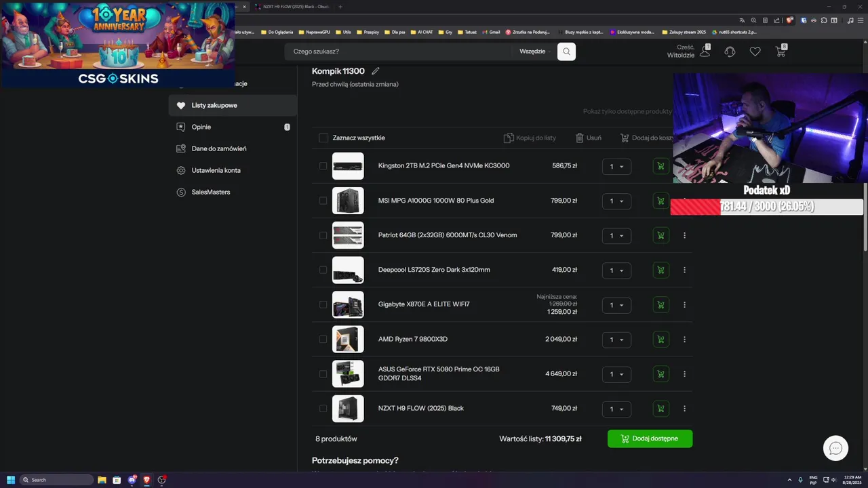This screenshot has width=868, height=488.
Task: Select the Kingston 2TB M.2 checkbox
Action: (x=323, y=166)
